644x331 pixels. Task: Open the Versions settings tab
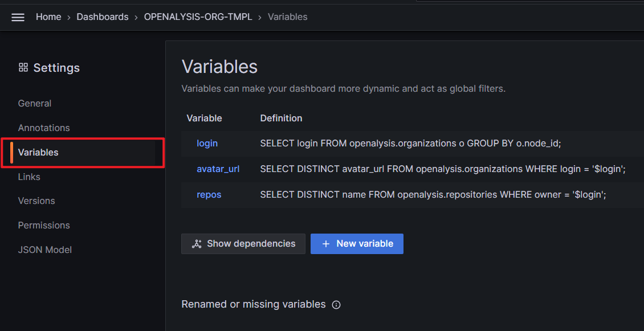36,201
